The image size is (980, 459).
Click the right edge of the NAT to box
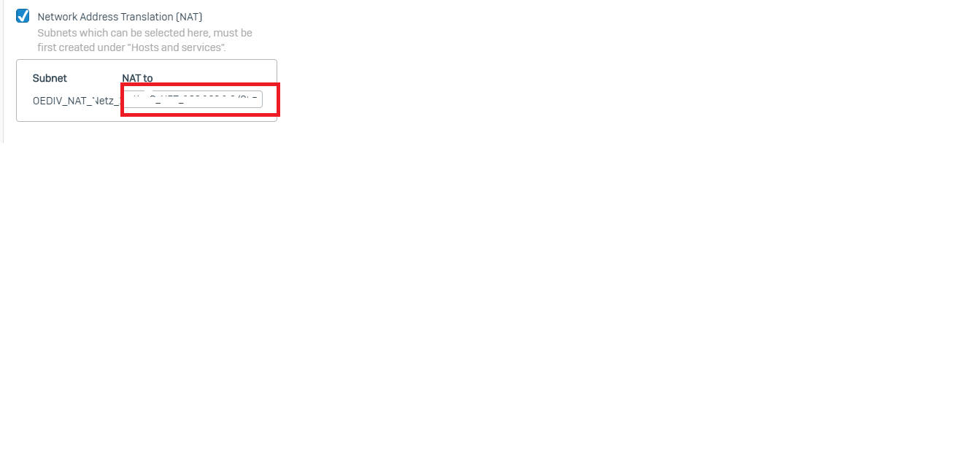click(x=257, y=99)
